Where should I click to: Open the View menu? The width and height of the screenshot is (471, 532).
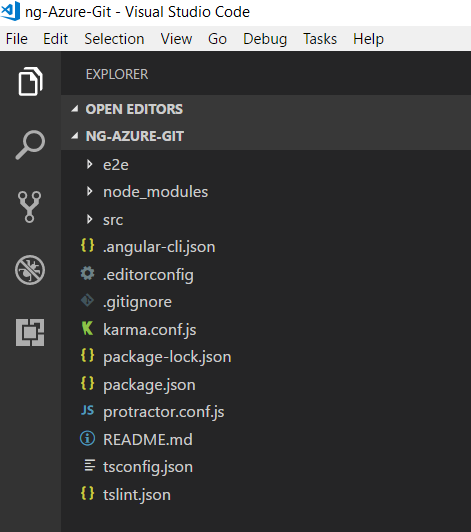(176, 39)
